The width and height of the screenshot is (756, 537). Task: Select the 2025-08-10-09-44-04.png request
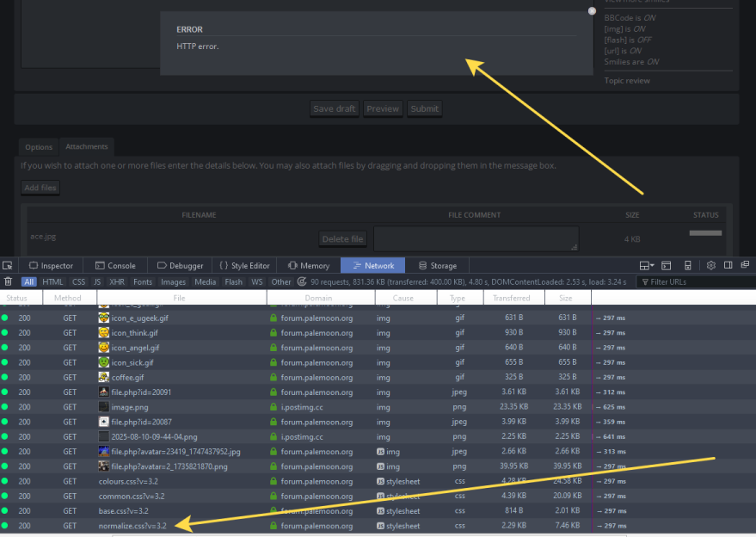378,436
